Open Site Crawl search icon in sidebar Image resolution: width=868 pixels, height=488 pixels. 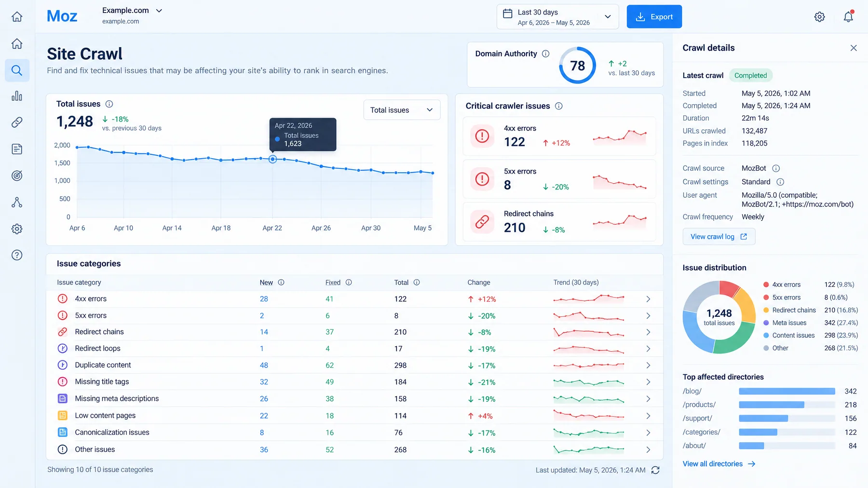coord(17,70)
